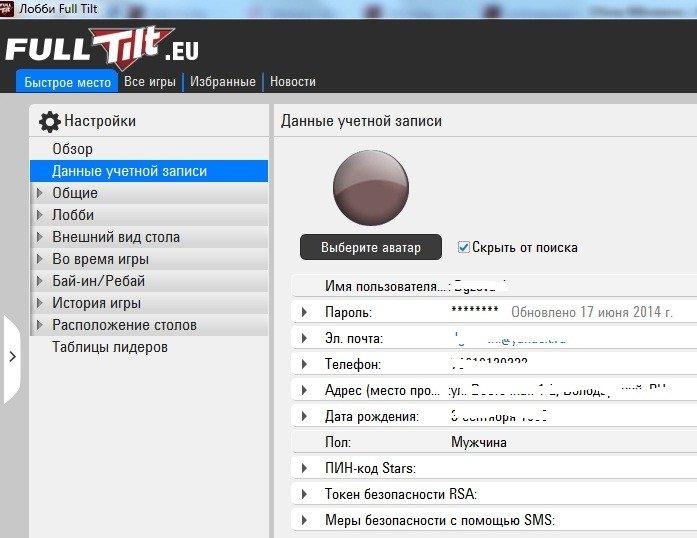Viewport: 697px width, 538px height.
Task: Switch to 'Все игры' tab
Action: pos(150,82)
